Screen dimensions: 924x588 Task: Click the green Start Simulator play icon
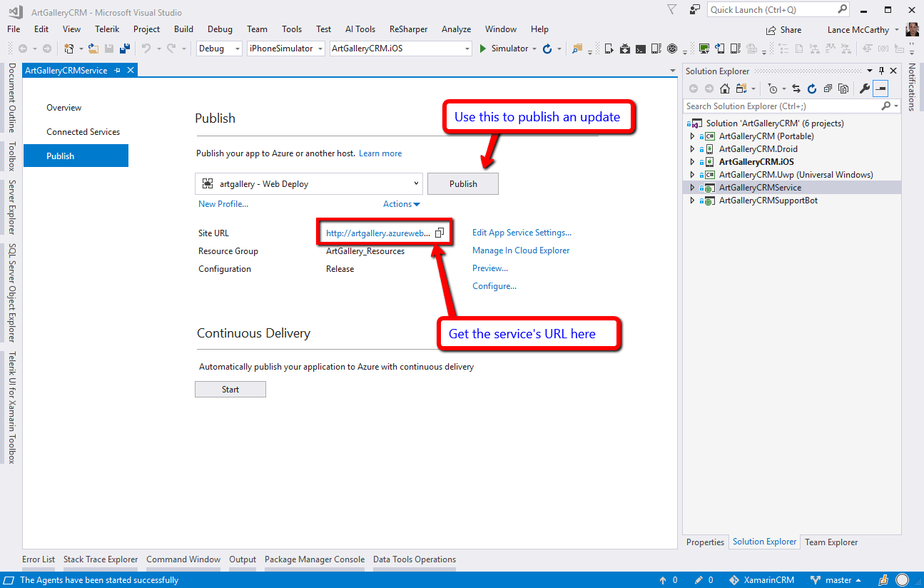[483, 49]
